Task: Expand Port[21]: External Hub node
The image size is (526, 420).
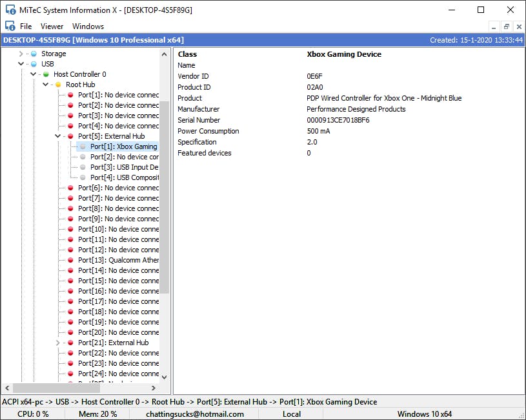Action: point(57,343)
